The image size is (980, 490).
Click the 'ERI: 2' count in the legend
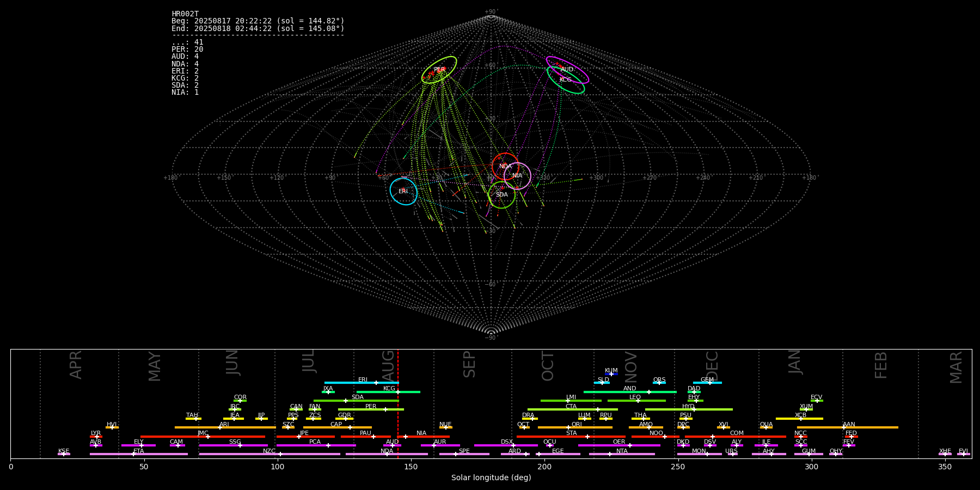coord(185,71)
